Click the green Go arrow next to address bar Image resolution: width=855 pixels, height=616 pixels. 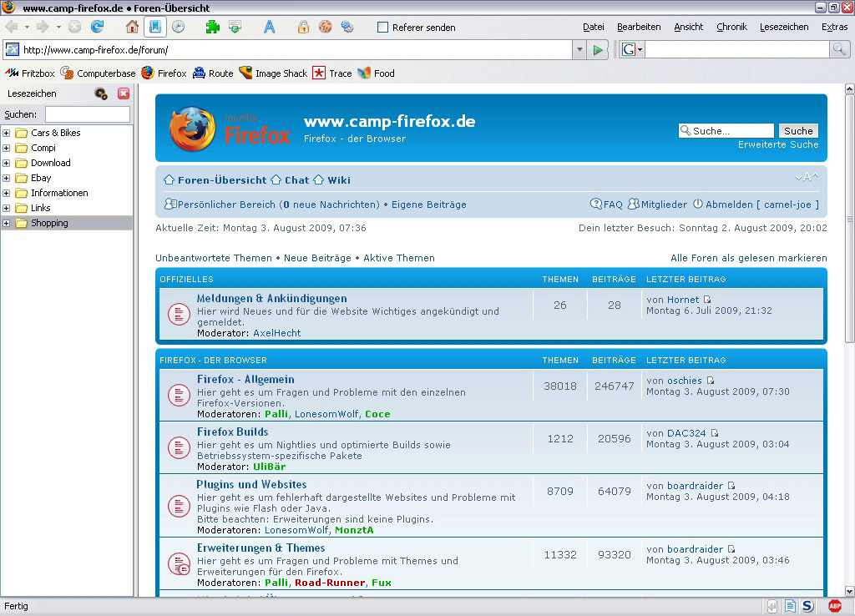[x=598, y=50]
